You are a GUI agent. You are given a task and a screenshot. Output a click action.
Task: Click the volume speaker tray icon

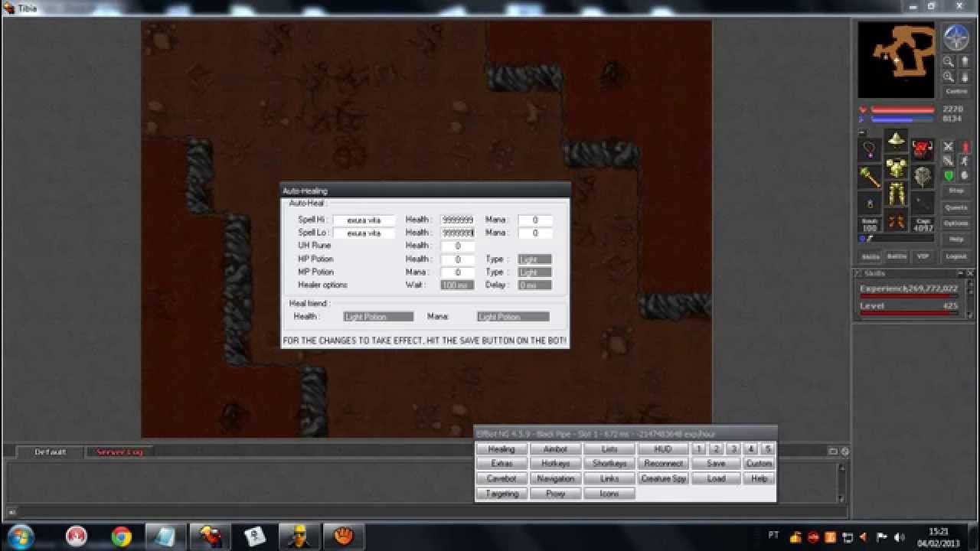tap(898, 537)
